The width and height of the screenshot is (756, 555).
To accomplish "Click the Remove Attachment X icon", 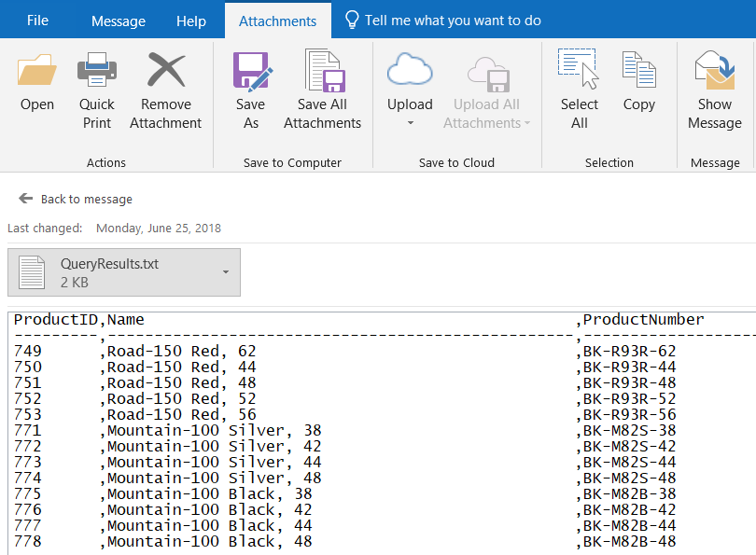I will click(x=165, y=71).
